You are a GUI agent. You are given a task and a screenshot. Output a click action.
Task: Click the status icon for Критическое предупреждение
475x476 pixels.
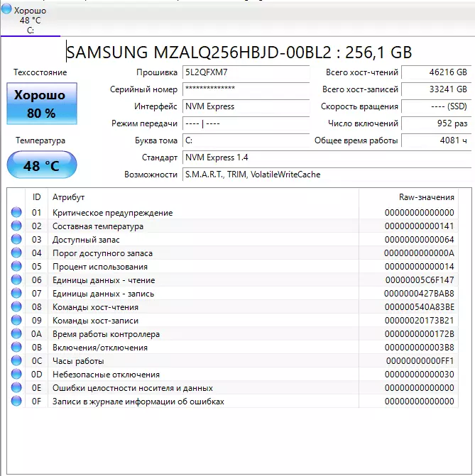pyautogui.click(x=16, y=213)
